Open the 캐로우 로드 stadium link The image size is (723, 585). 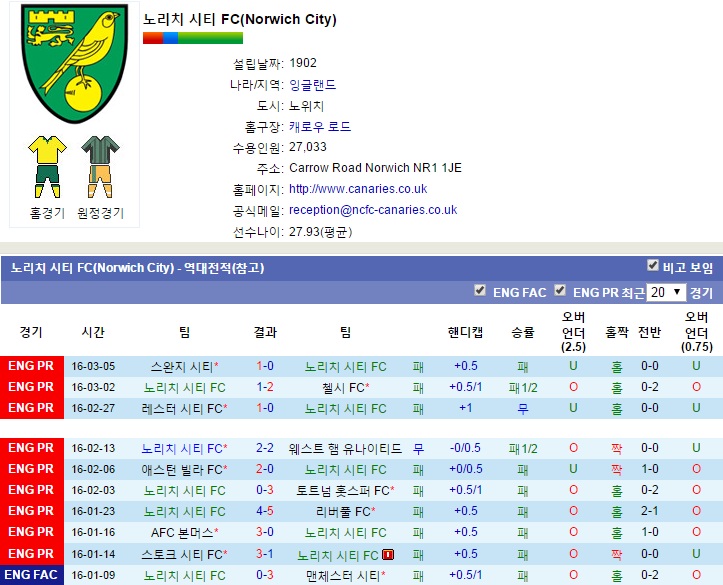pyautogui.click(x=319, y=127)
